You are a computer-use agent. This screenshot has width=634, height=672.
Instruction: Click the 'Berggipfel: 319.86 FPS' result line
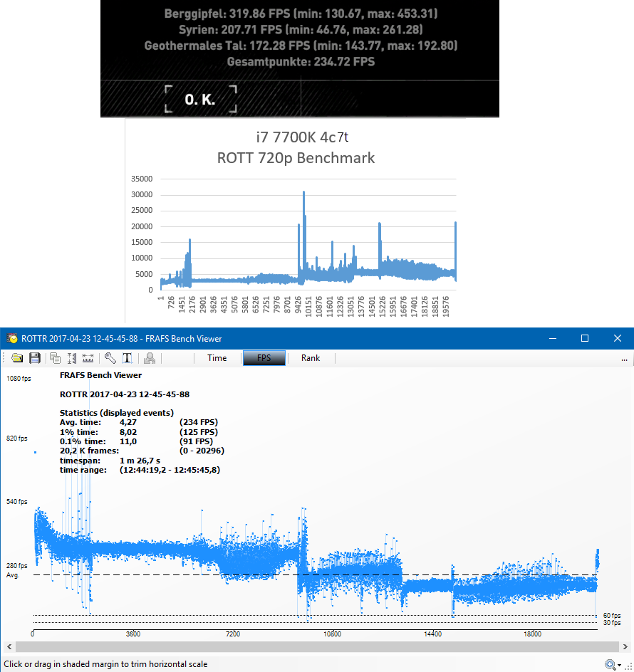(301, 14)
